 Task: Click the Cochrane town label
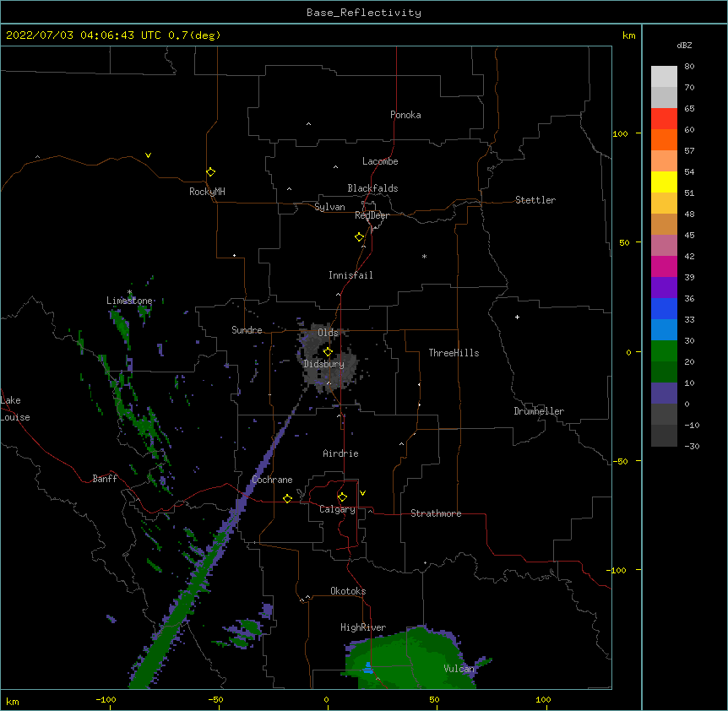click(x=272, y=480)
